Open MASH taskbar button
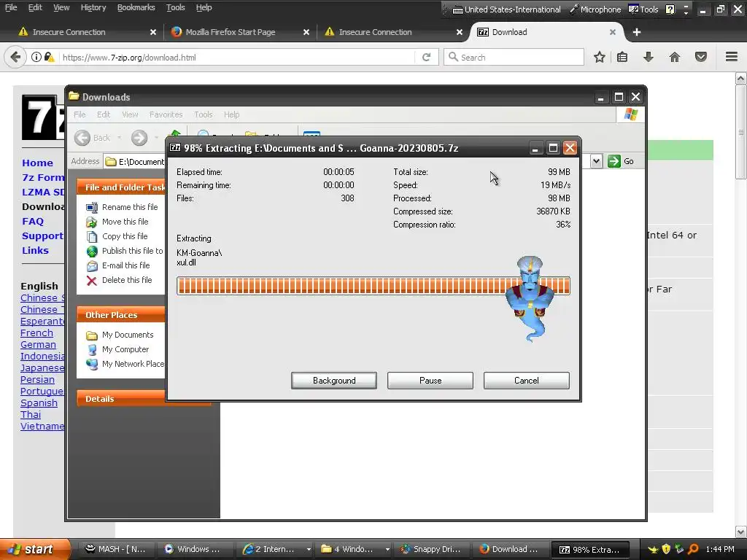 tap(115, 549)
